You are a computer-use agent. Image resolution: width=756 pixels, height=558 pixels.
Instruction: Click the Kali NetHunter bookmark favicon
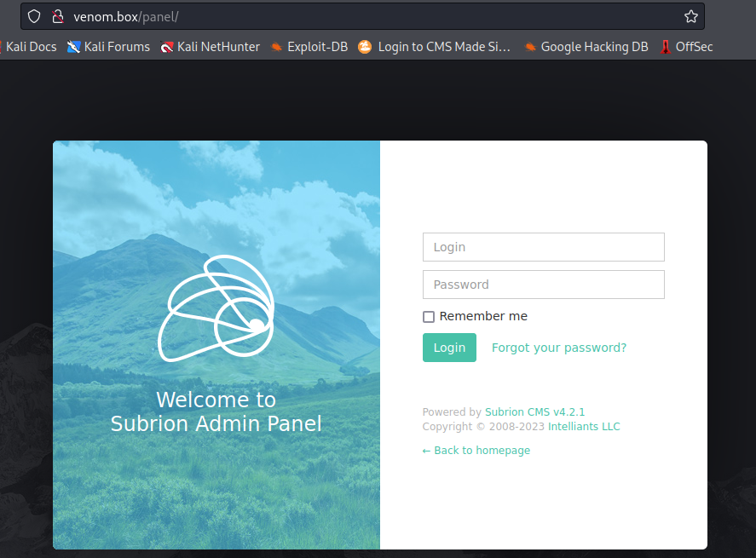(x=167, y=47)
